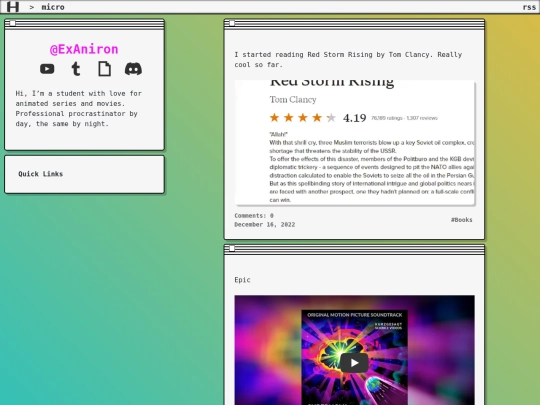Open the @ExAniron profile link
Viewport: 540px width, 405px height.
84,49
